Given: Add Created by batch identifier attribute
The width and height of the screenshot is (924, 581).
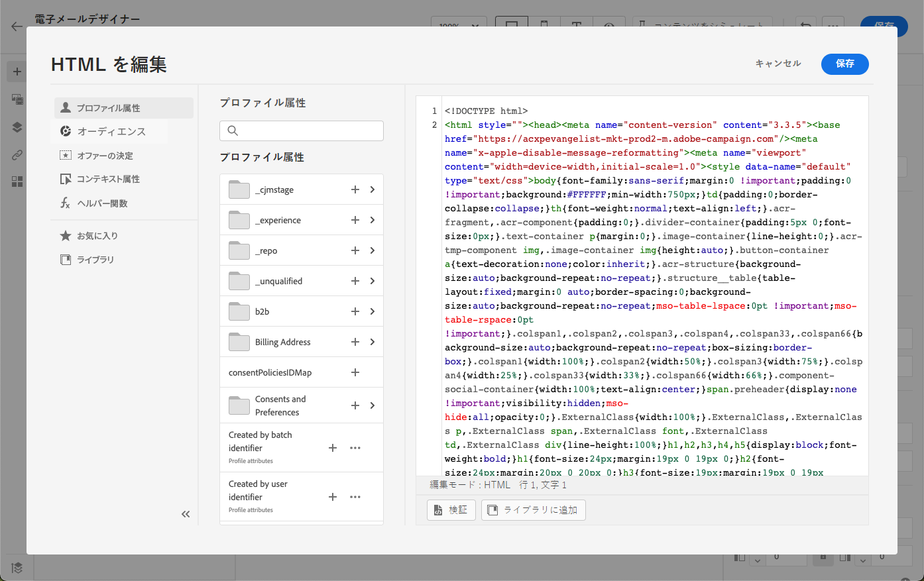Looking at the screenshot, I should tap(333, 448).
